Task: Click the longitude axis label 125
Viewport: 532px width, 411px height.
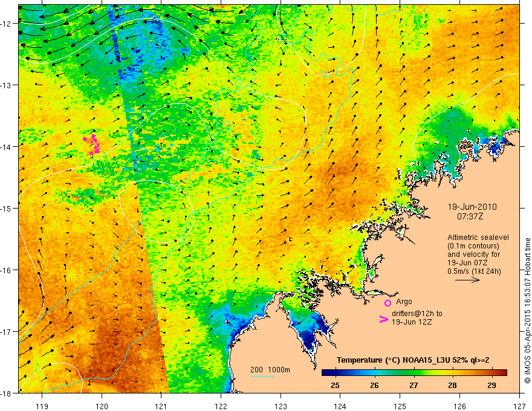Action: click(400, 406)
